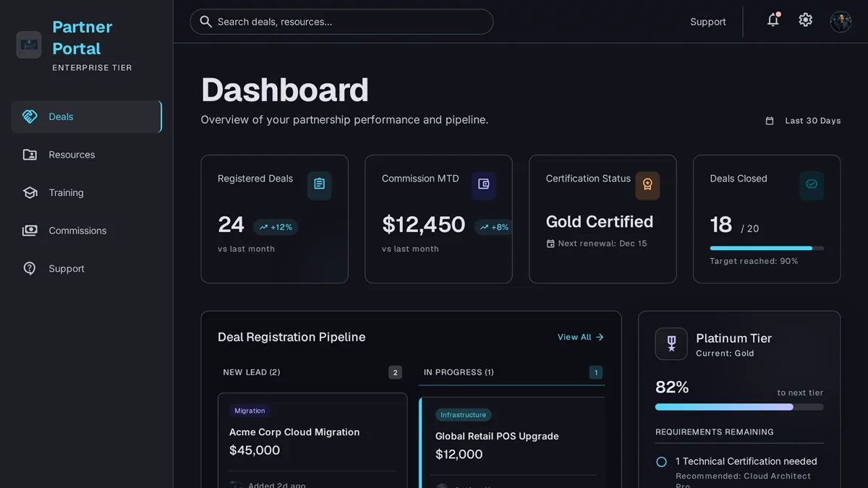
Task: Click the Platinum Tier medal icon
Action: (x=671, y=344)
